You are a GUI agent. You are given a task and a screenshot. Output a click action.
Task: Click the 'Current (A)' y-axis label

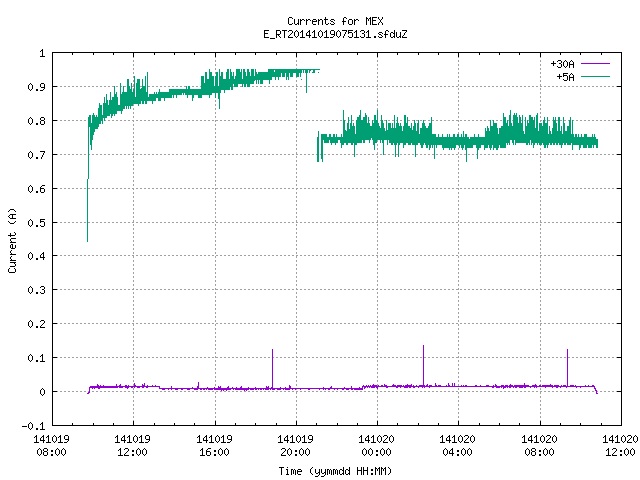pyautogui.click(x=12, y=240)
